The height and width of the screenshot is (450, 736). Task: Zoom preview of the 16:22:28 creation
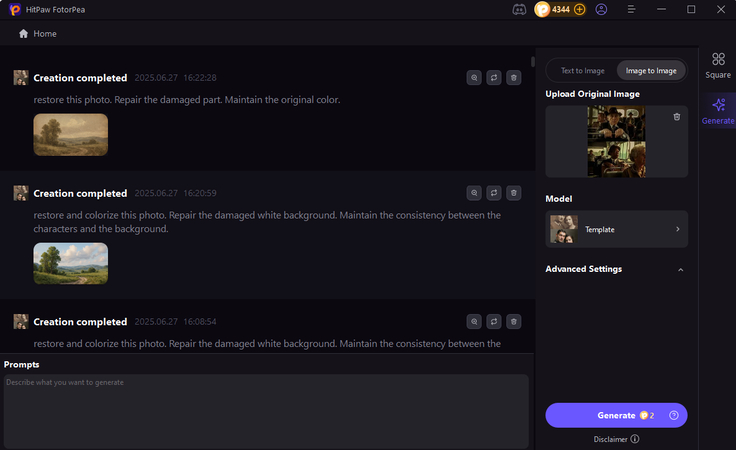coord(474,77)
